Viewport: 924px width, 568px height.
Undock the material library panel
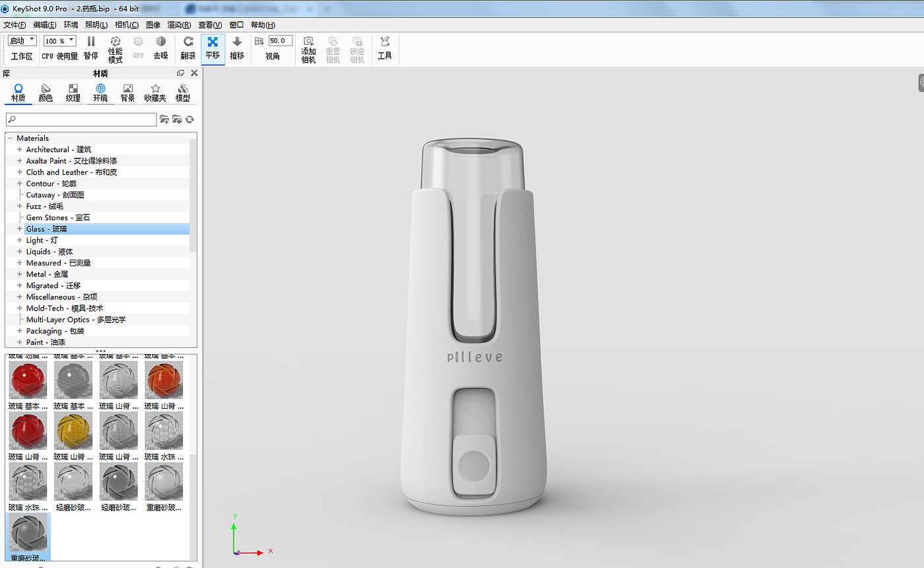pos(181,73)
